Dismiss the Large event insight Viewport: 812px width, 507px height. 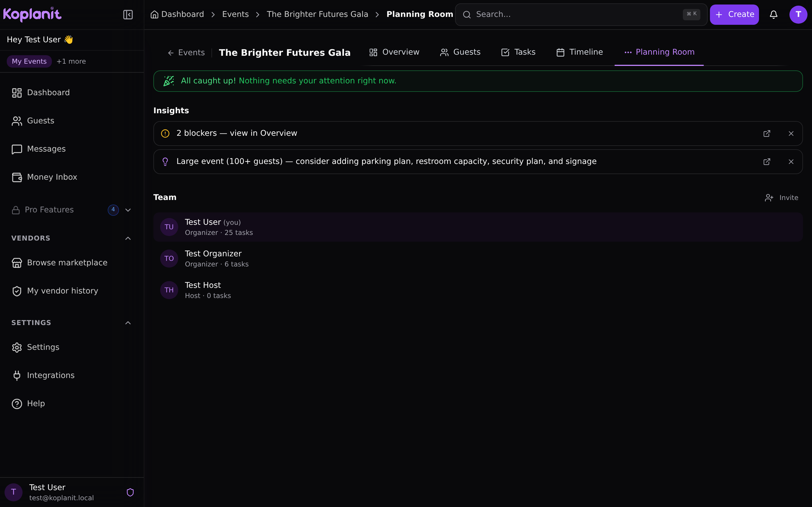pyautogui.click(x=791, y=162)
